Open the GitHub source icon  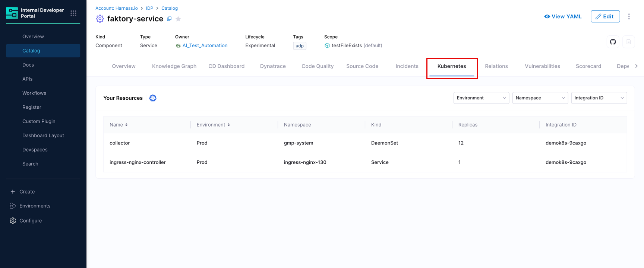point(613,42)
